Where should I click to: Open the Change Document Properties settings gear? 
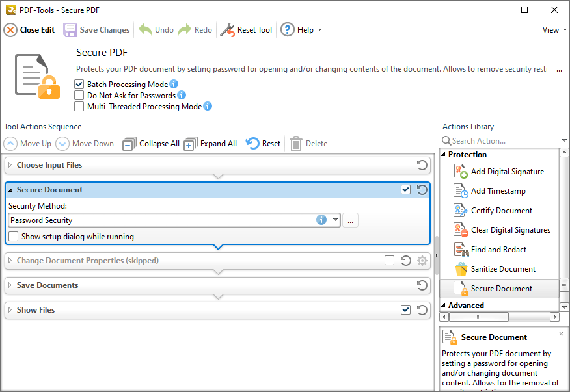pyautogui.click(x=422, y=260)
